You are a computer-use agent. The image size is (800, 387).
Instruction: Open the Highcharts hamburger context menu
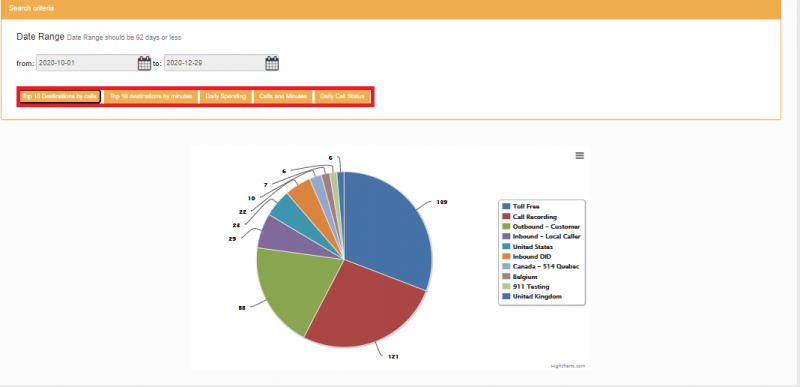pyautogui.click(x=580, y=156)
